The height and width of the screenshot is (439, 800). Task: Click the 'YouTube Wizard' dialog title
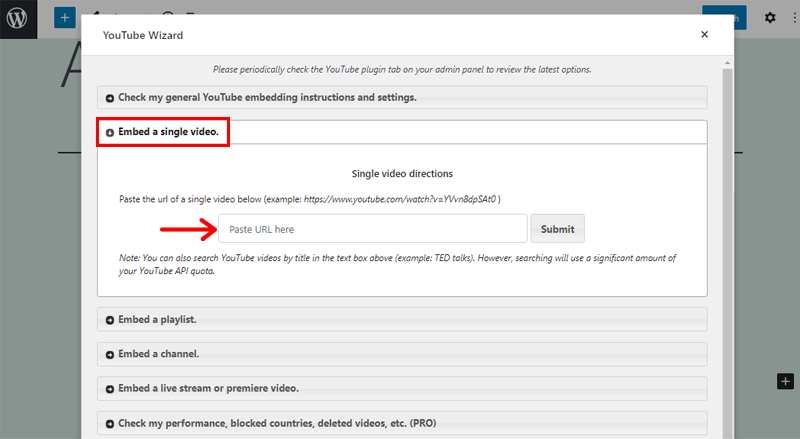coord(143,35)
